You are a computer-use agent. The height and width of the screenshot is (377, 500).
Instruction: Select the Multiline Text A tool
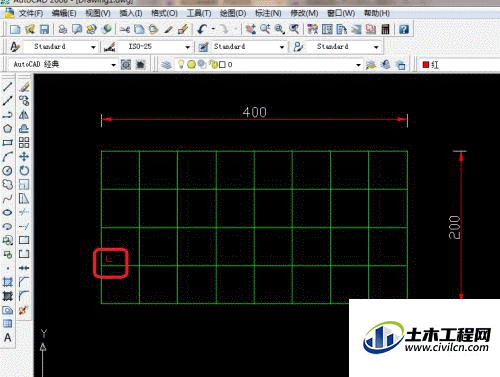(8, 338)
